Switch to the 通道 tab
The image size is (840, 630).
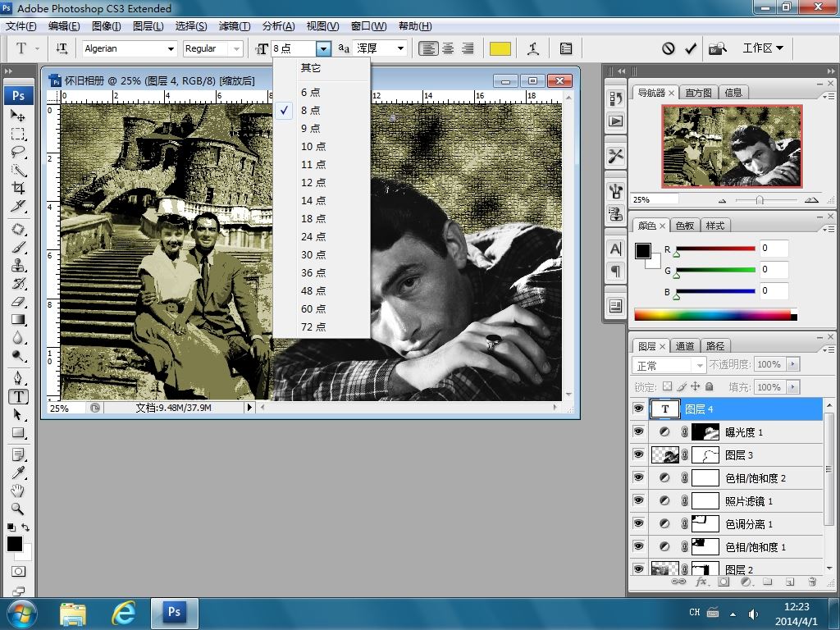click(685, 346)
